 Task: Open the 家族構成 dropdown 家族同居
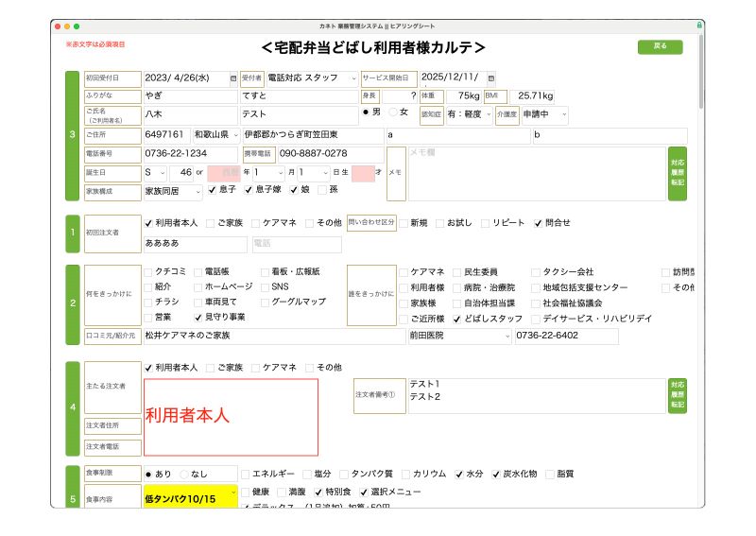pos(173,192)
